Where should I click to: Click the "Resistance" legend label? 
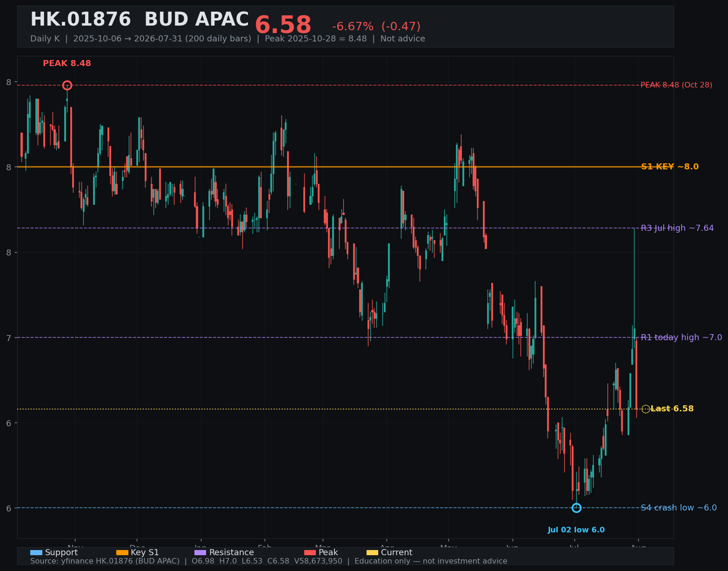pos(232,552)
